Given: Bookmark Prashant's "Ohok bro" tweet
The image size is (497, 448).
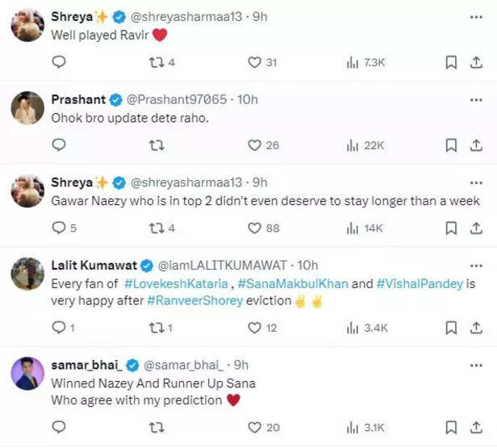Looking at the screenshot, I should pyautogui.click(x=452, y=145).
